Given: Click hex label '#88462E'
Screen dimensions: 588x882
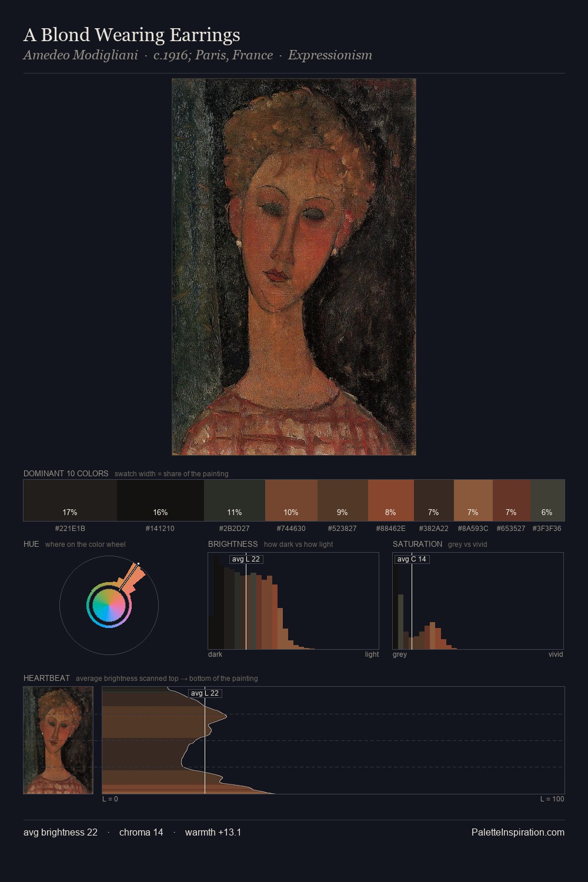Looking at the screenshot, I should (x=390, y=529).
